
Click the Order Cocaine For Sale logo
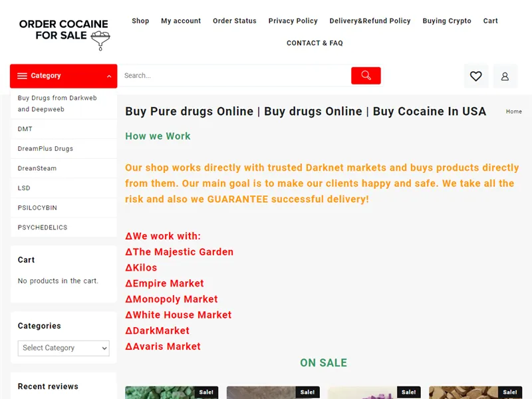tap(63, 30)
